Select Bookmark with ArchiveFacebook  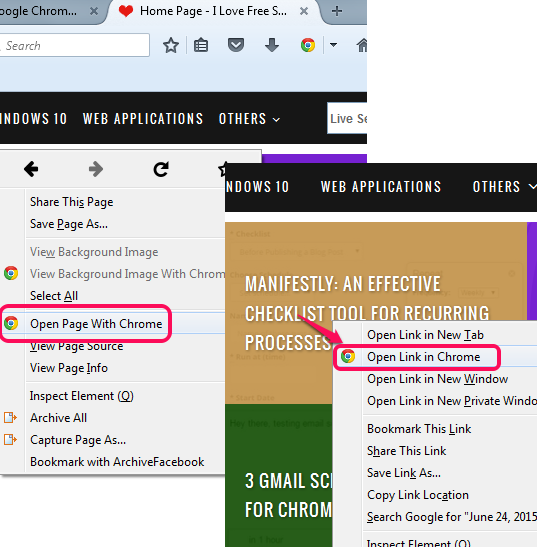click(117, 462)
